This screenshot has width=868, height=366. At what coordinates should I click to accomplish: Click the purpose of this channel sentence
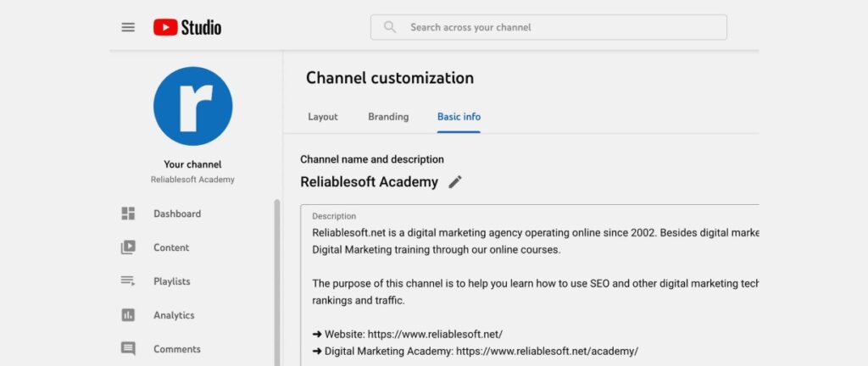[x=535, y=284]
